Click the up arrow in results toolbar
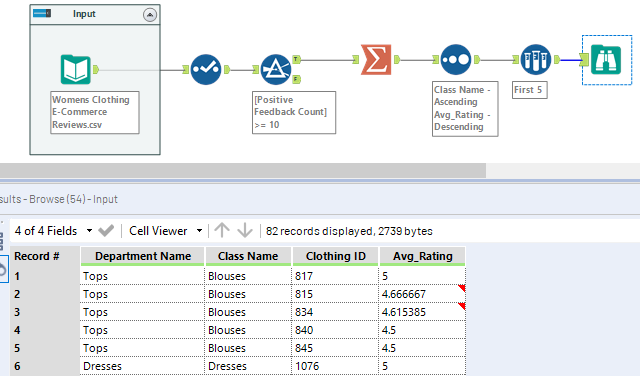640x376 pixels. 222,231
